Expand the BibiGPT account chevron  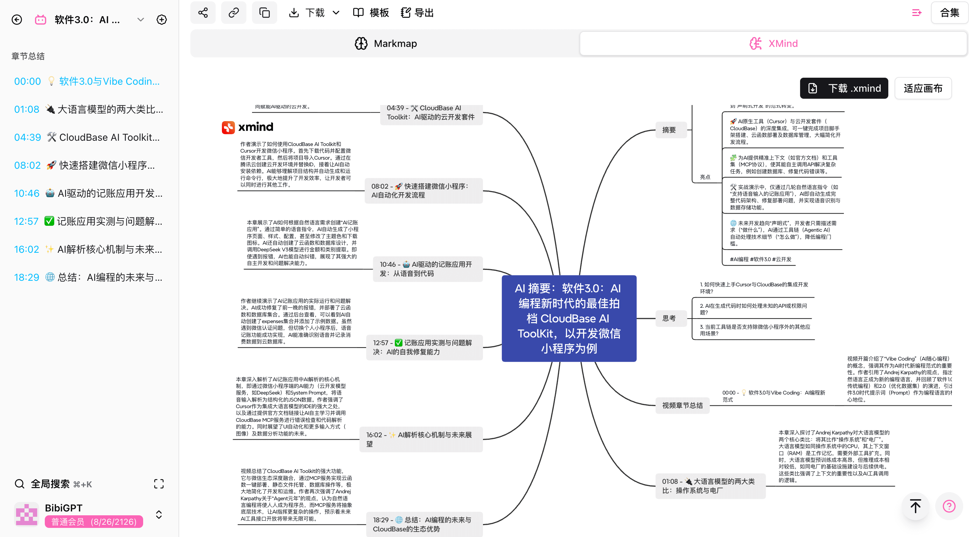[159, 514]
